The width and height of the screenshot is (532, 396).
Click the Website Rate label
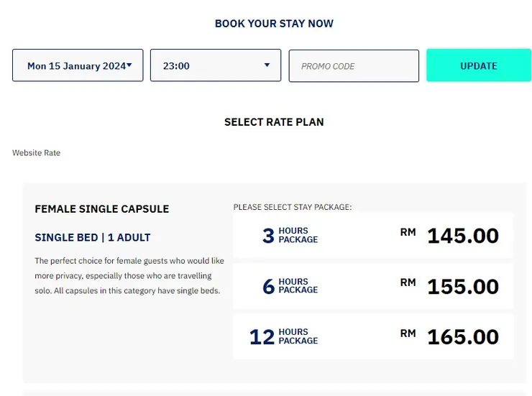coord(36,153)
